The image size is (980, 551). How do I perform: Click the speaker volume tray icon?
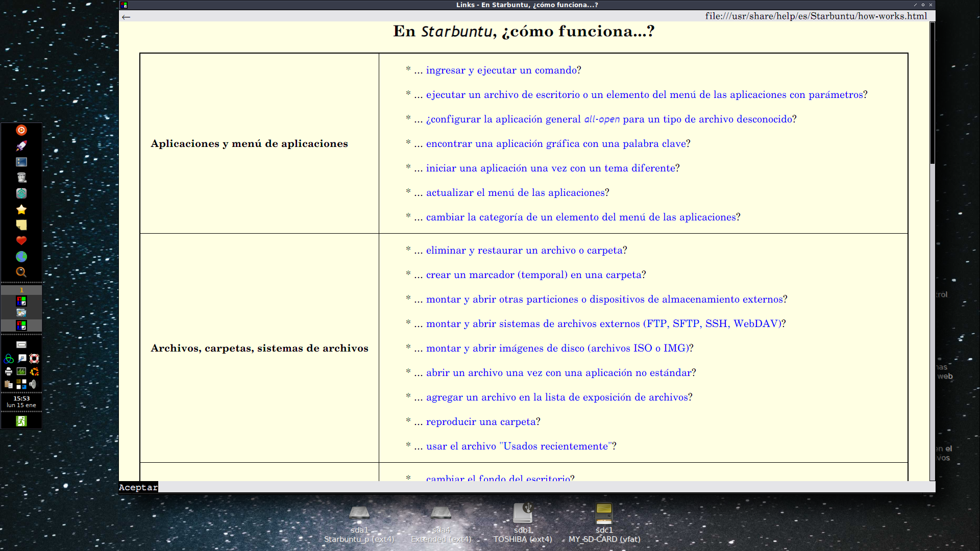(34, 384)
